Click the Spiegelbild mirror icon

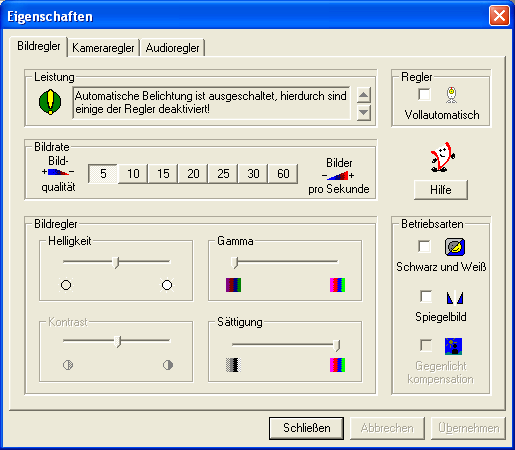click(x=455, y=297)
